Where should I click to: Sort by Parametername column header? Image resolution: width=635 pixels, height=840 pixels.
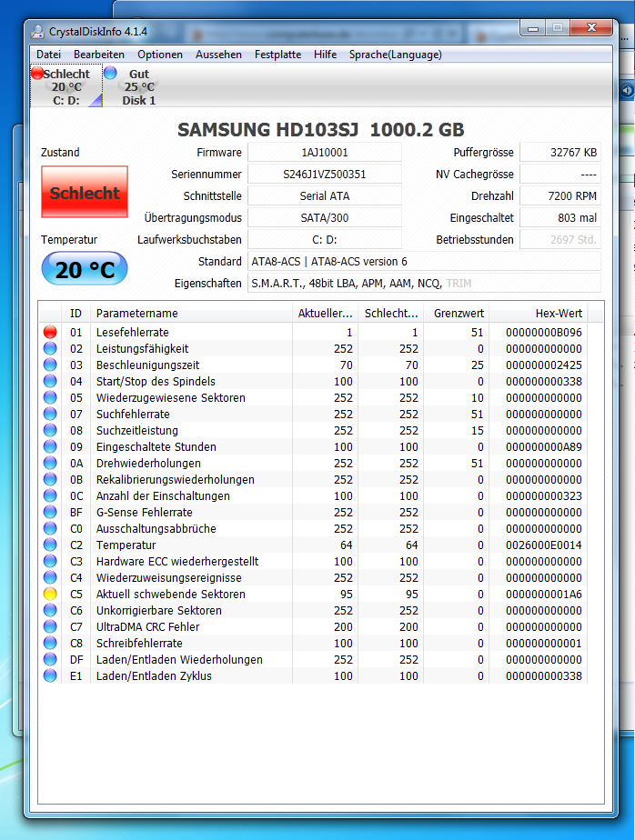tap(191, 314)
